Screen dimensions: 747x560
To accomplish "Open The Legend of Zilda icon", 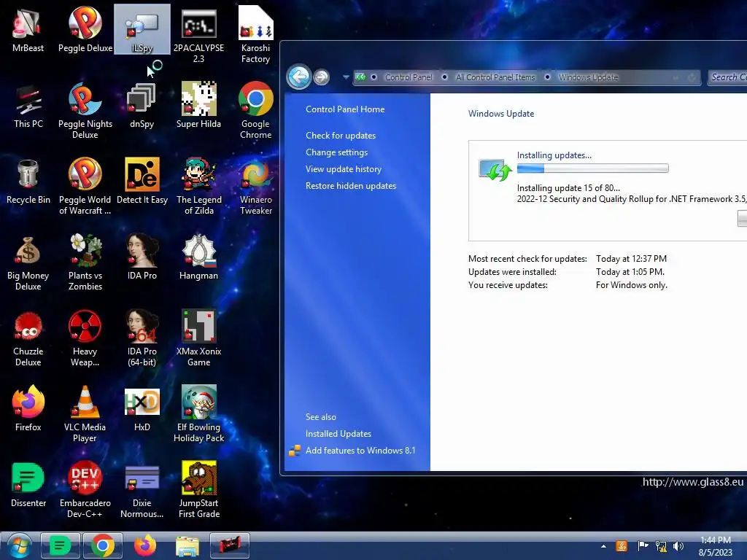I will (x=198, y=186).
